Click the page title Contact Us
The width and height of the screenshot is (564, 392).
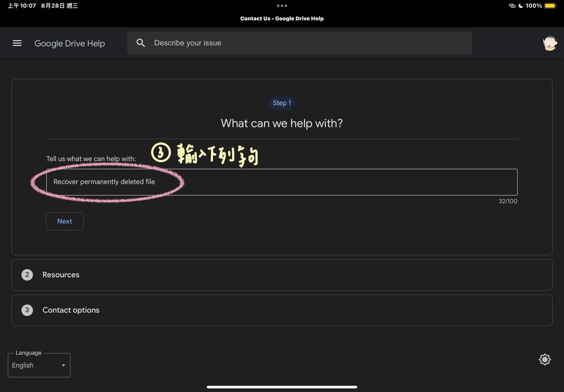pos(282,19)
